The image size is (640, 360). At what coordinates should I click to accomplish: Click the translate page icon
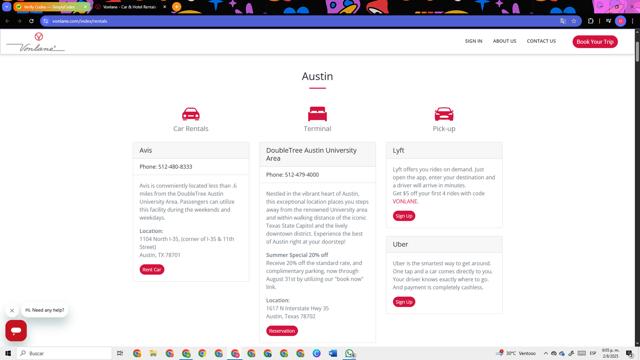[x=563, y=21]
